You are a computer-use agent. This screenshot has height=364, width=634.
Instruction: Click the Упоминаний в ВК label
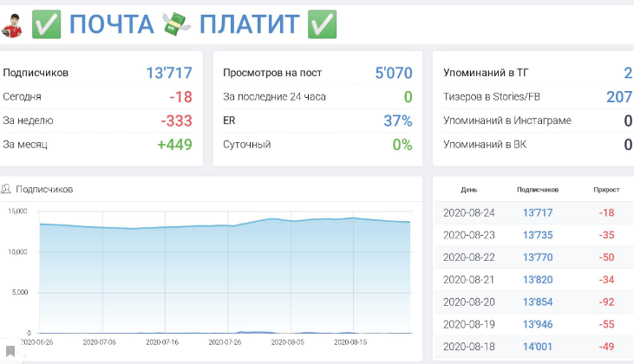click(x=485, y=144)
